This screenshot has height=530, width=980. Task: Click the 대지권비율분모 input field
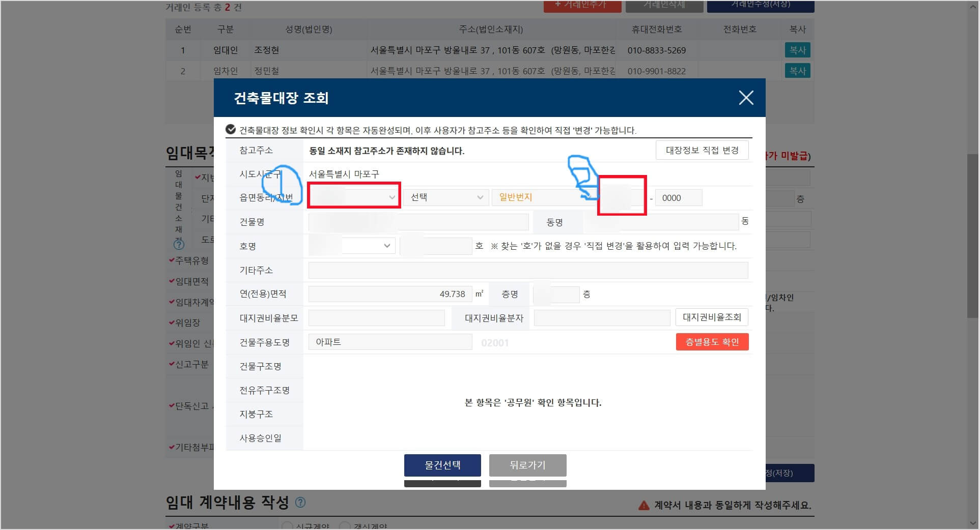(x=377, y=318)
